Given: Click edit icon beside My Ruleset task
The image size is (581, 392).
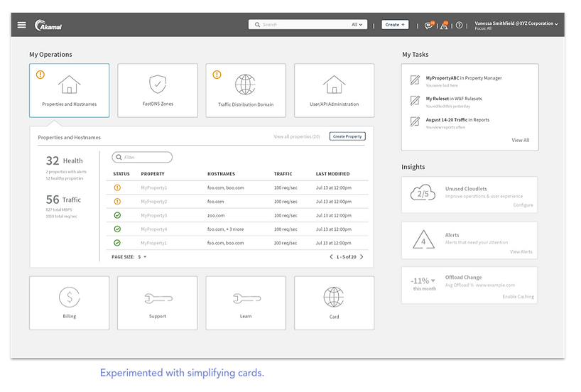Looking at the screenshot, I should click(415, 100).
